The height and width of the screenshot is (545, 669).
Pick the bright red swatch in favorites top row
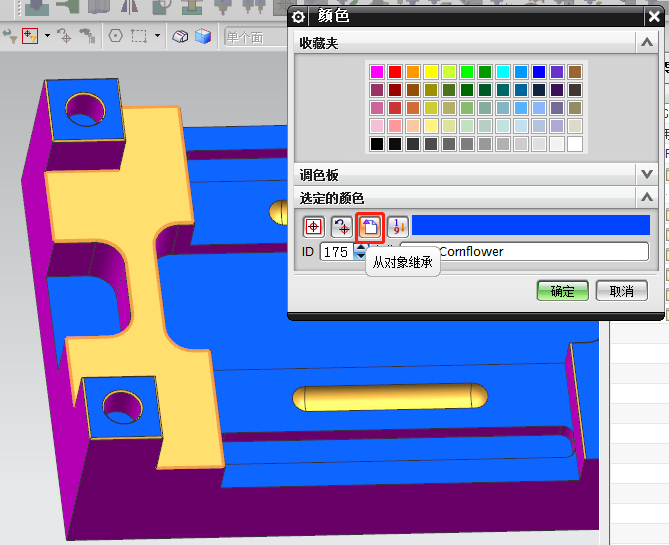395,72
